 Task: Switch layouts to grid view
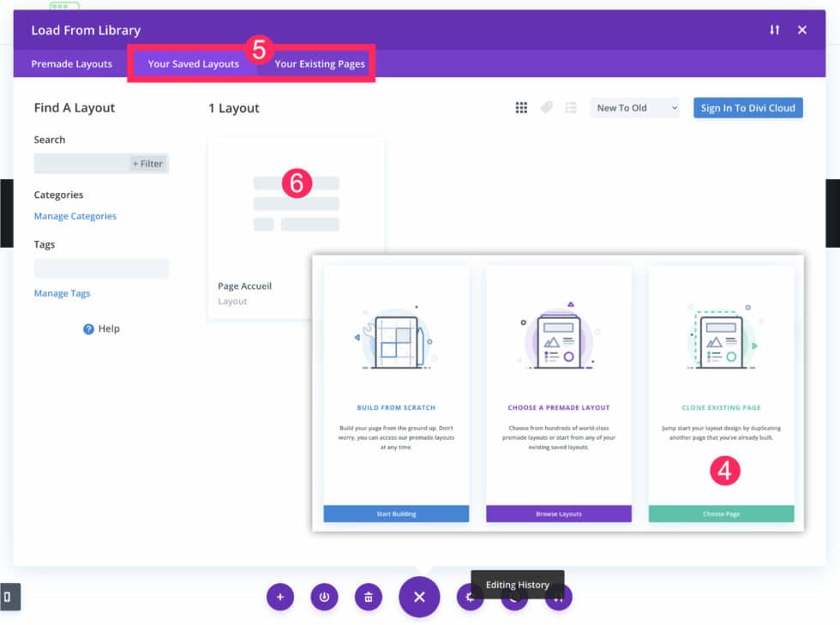(x=521, y=108)
